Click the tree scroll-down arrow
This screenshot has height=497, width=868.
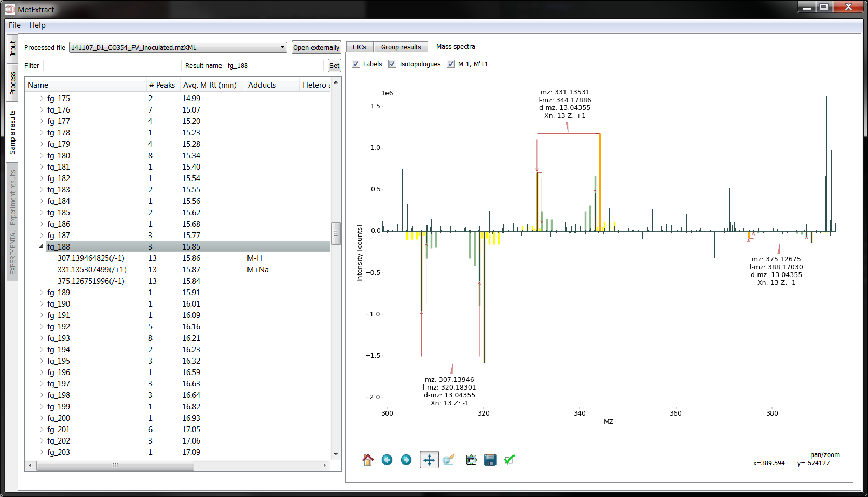tap(336, 454)
